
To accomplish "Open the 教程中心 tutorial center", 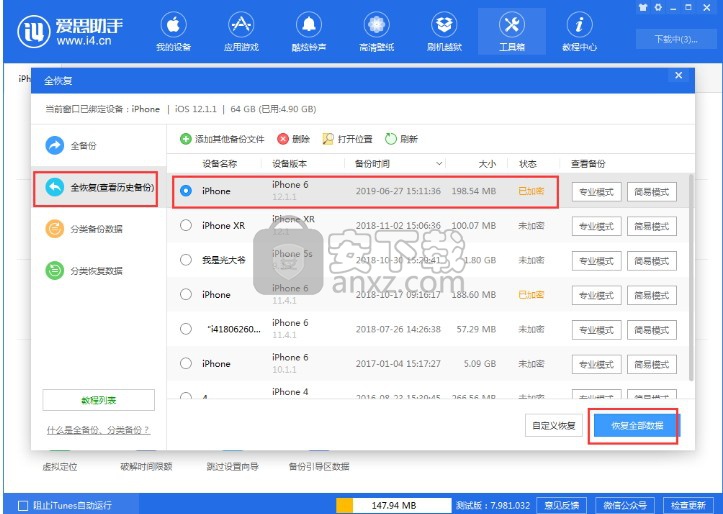I will tap(579, 32).
